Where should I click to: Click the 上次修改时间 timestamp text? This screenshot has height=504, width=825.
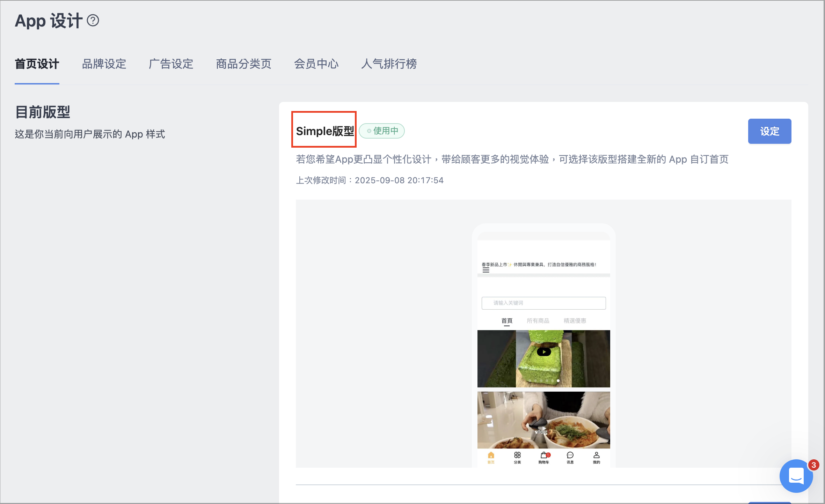pos(370,180)
